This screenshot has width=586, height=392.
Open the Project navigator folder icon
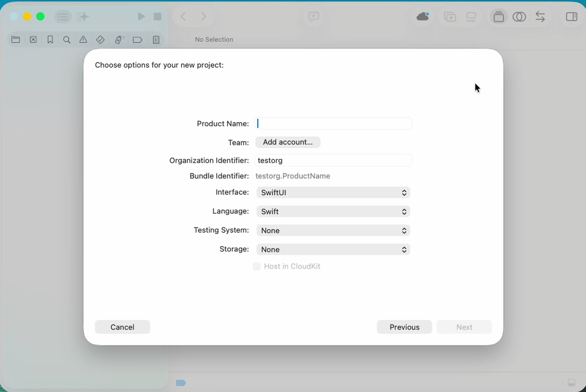point(16,40)
